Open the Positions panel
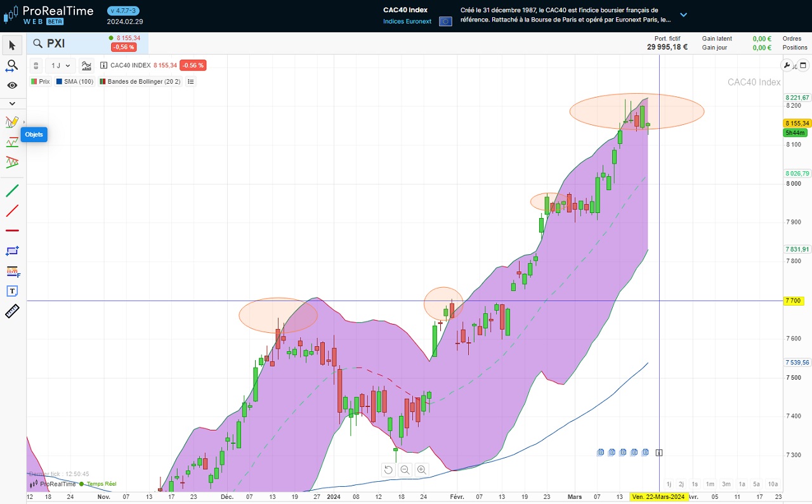This screenshot has height=504, width=812. [x=795, y=48]
